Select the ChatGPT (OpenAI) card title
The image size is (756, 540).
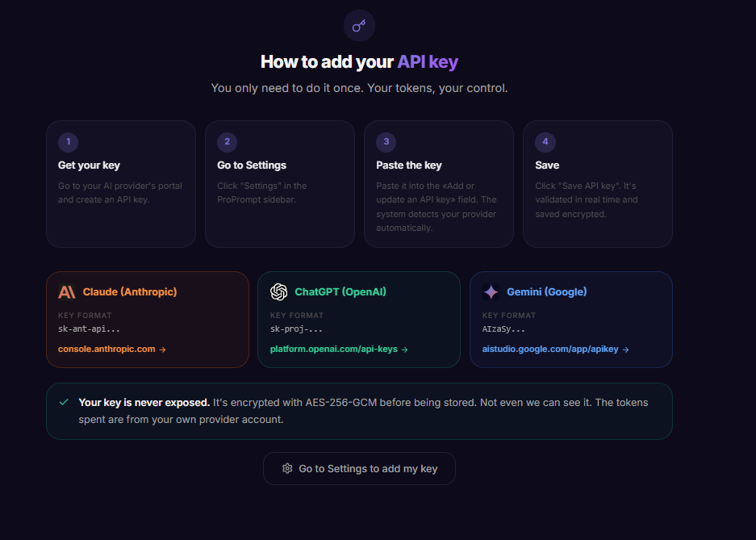click(x=340, y=291)
